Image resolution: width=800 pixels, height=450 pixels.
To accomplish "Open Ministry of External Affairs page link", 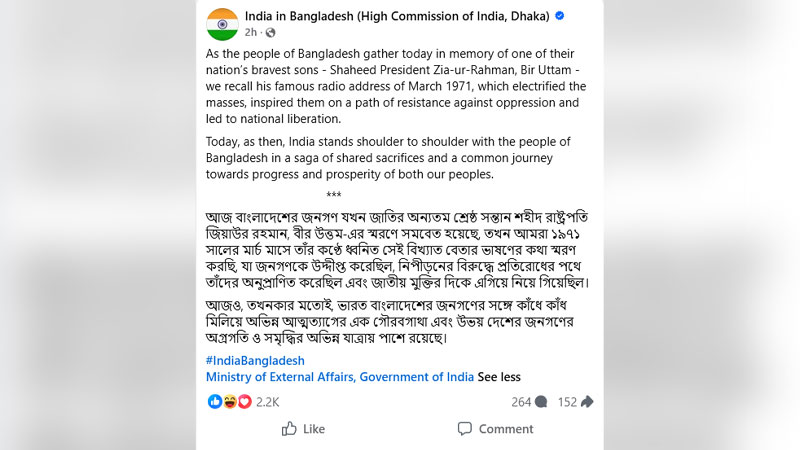I will [x=340, y=377].
